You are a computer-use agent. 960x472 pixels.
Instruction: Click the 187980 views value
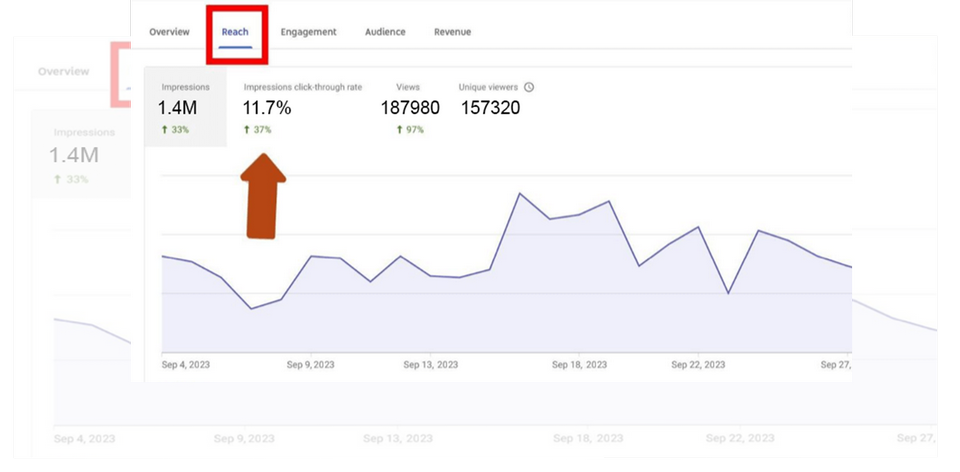tap(410, 108)
